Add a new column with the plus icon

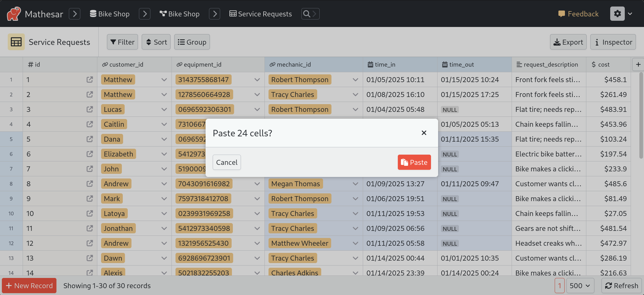coord(638,64)
